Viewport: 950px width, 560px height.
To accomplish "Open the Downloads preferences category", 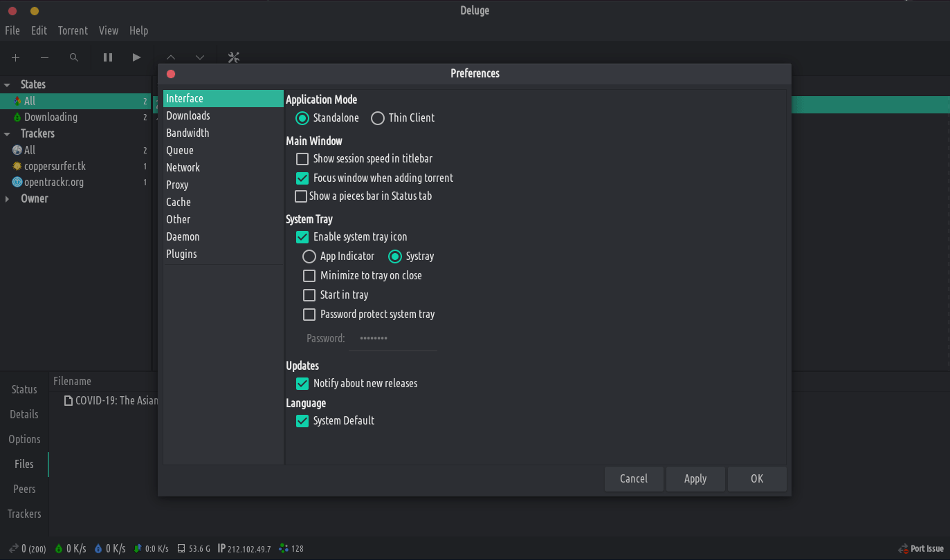I will pyautogui.click(x=223, y=116).
